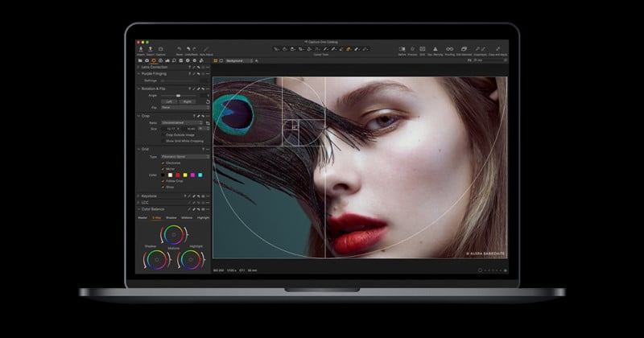The width and height of the screenshot is (644, 338).
Task: Click the Midtone color balance wheel
Action: (174, 235)
